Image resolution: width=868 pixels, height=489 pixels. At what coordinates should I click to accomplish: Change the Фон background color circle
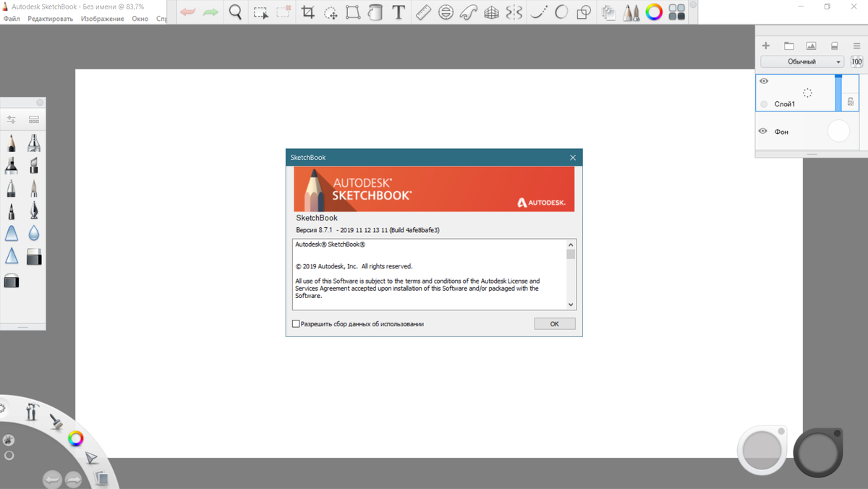pyautogui.click(x=838, y=131)
